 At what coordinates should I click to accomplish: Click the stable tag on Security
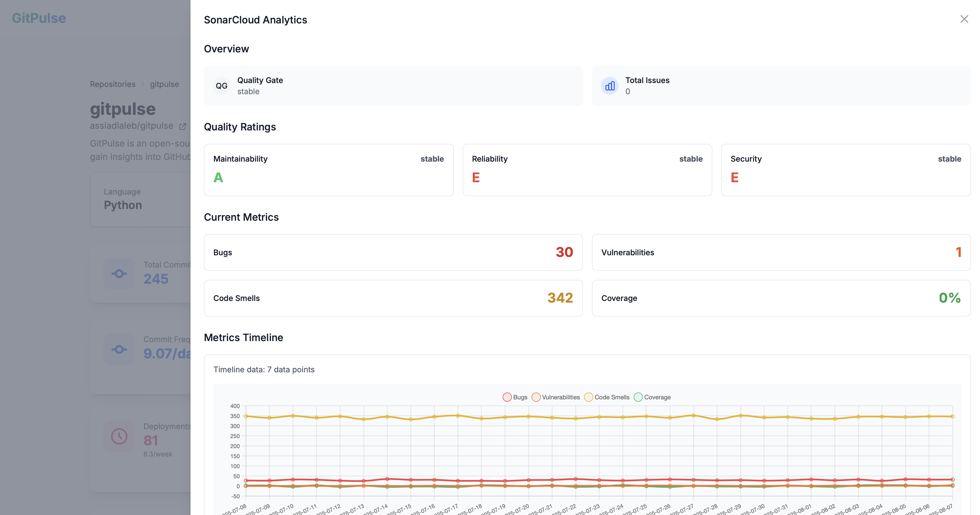point(950,159)
